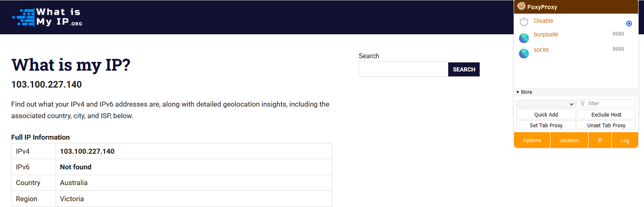This screenshot has height=207, width=644.
Task: Enable the socks proxy on port 9999
Action: pos(541,50)
